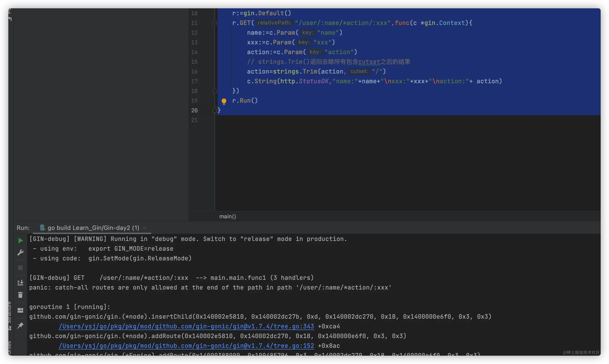
Task: Collapse fold marker at line 18
Action: coord(214,91)
